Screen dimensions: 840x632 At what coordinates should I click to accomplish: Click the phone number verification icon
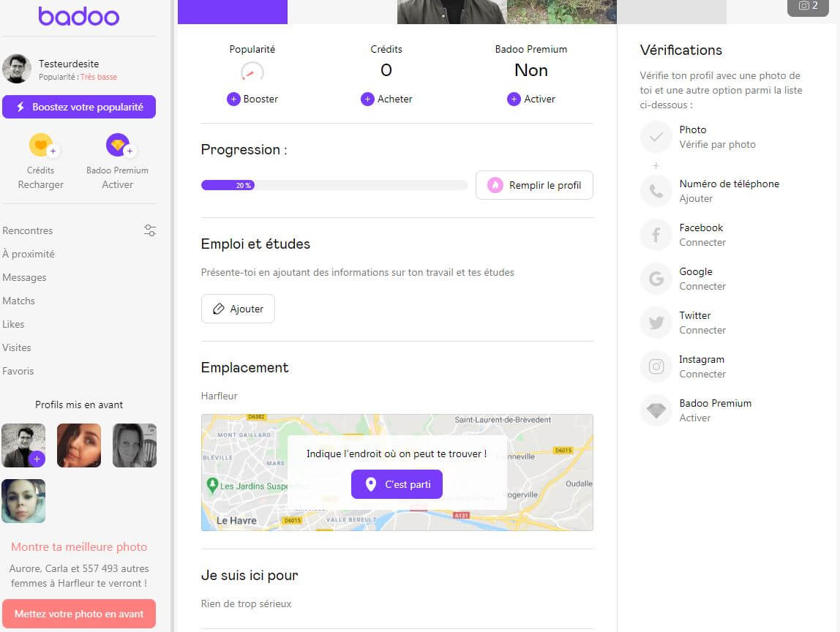point(656,191)
